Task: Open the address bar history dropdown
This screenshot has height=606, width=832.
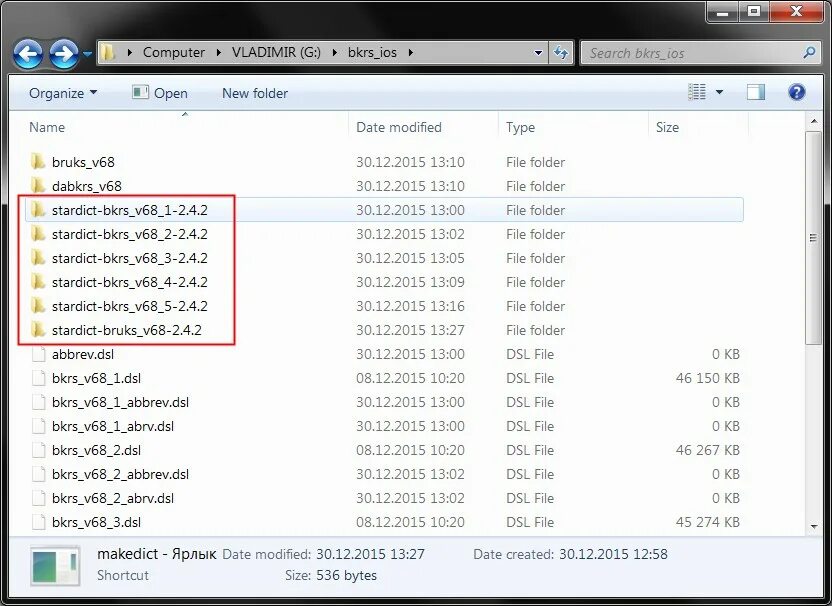Action: click(538, 53)
